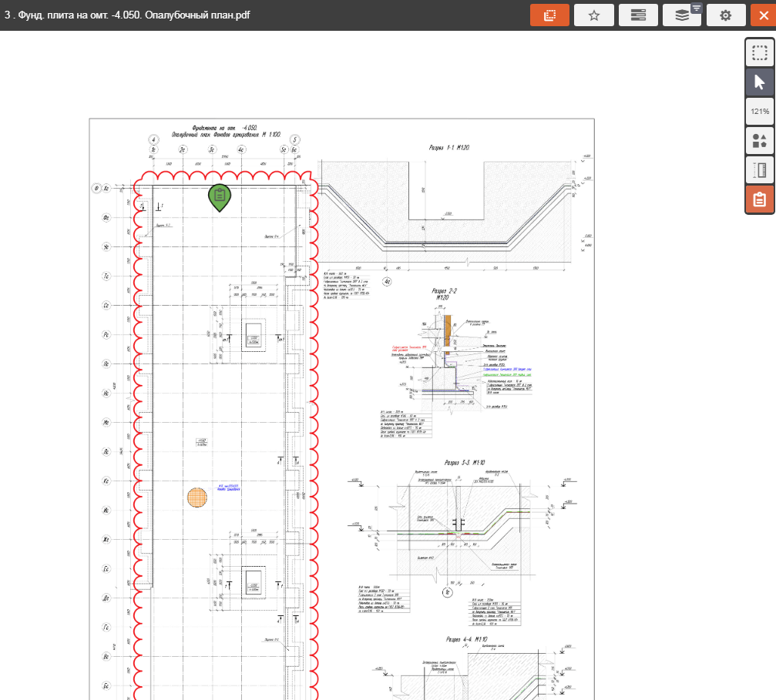Mark the document as favorite with star
The width and height of the screenshot is (776, 700).
[x=593, y=15]
